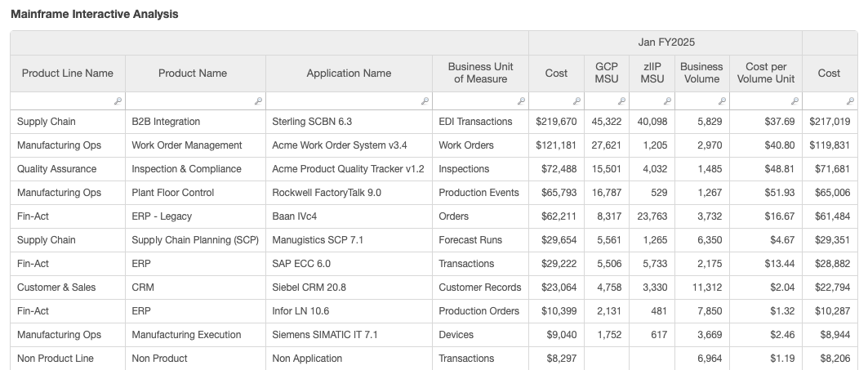Sort by the Cost per Volume Unit header

click(x=765, y=74)
